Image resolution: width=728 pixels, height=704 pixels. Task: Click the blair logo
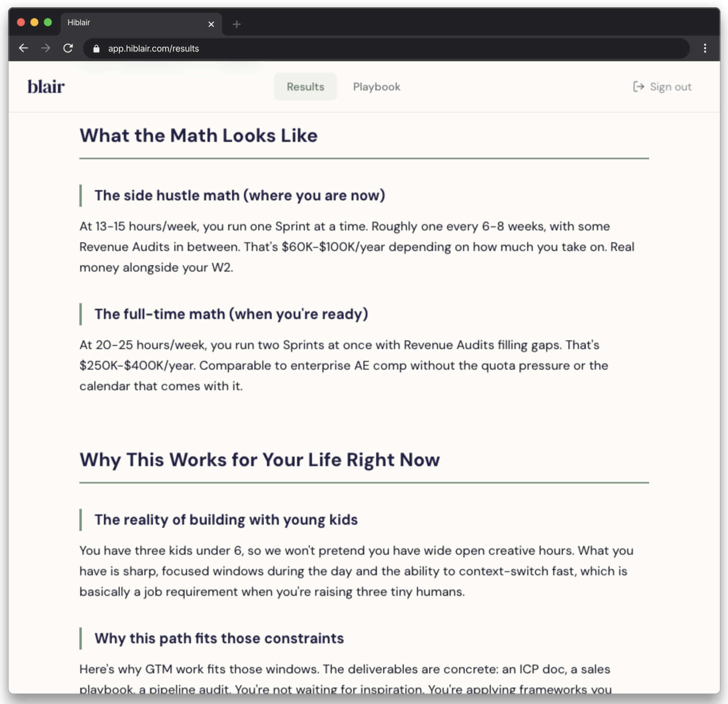click(46, 87)
